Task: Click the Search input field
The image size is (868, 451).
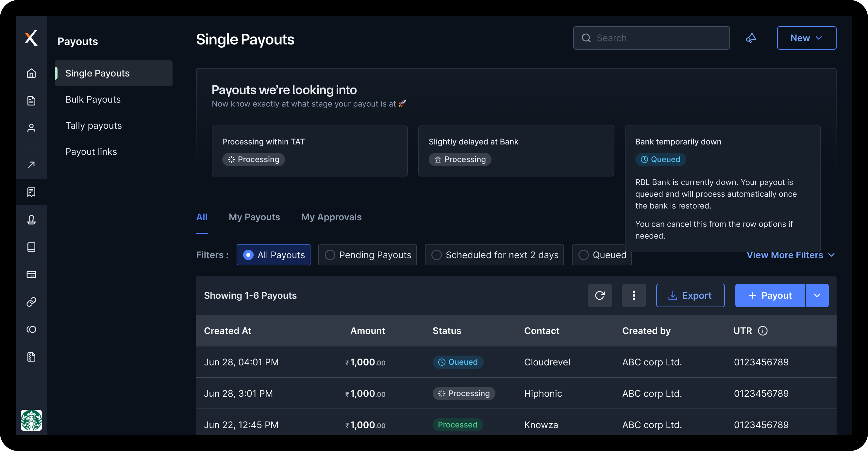Action: coord(657,38)
